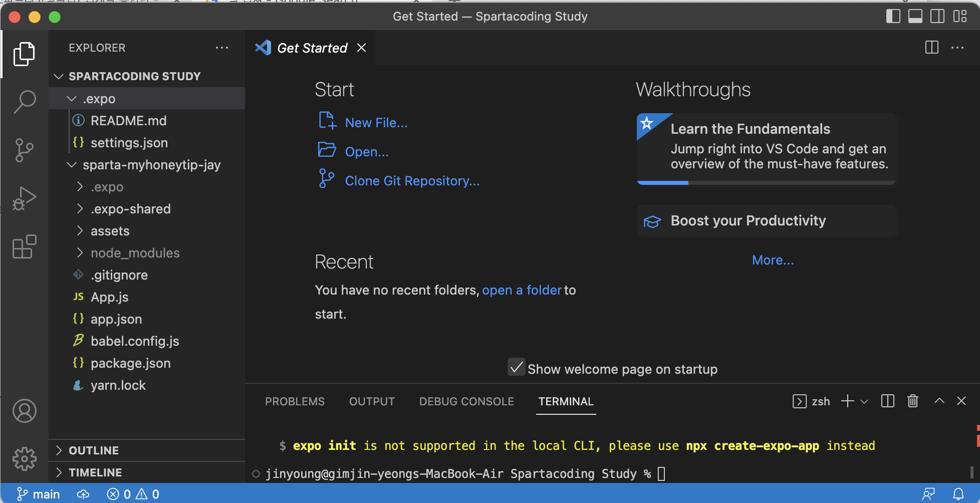The image size is (980, 503).
Task: Open editor More Actions ellipsis
Action: click(957, 48)
